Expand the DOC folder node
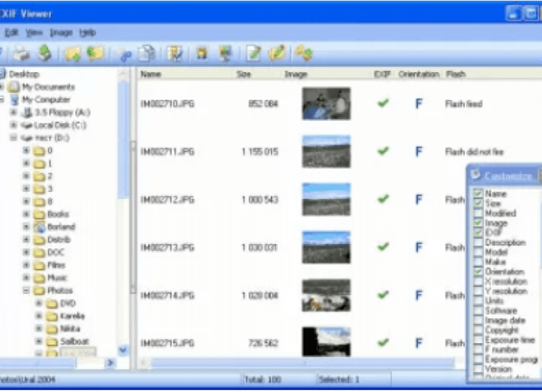Screen dimensions: 542x392 coord(26,252)
